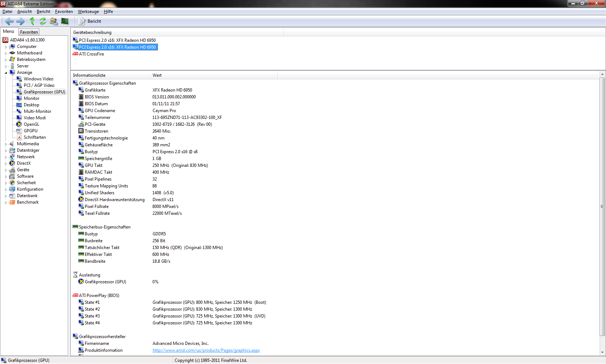Click the info list vertical scrollbar thumb
This screenshot has height=364, width=606.
602,206
